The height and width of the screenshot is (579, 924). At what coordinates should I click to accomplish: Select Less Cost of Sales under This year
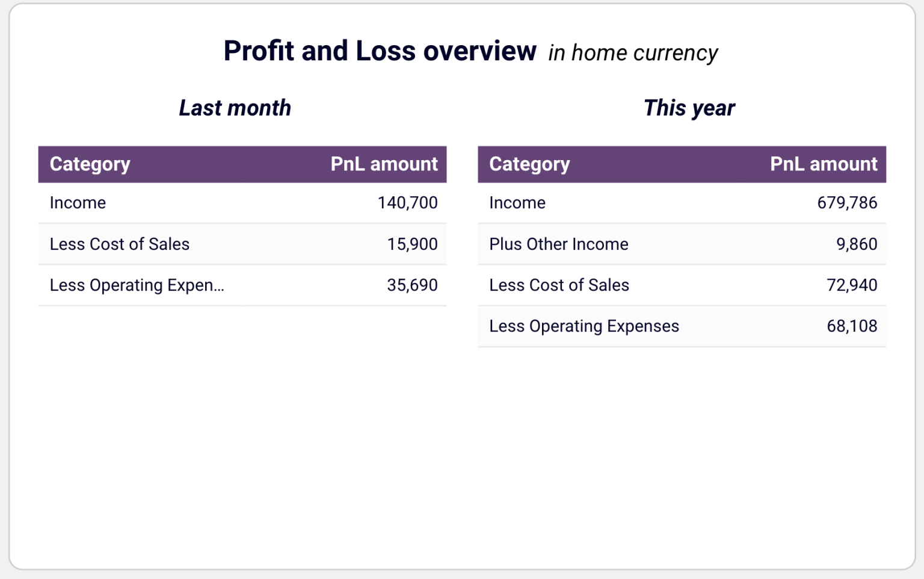tap(559, 285)
